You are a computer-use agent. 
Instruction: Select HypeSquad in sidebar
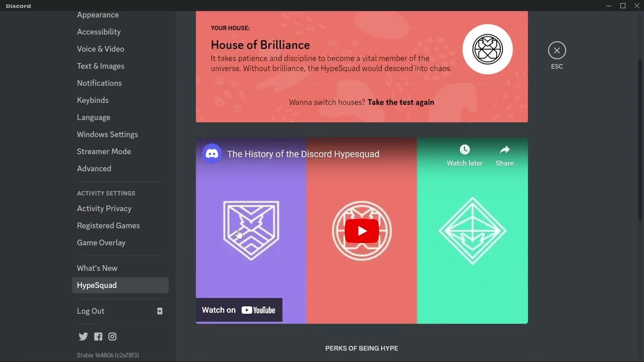120,285
